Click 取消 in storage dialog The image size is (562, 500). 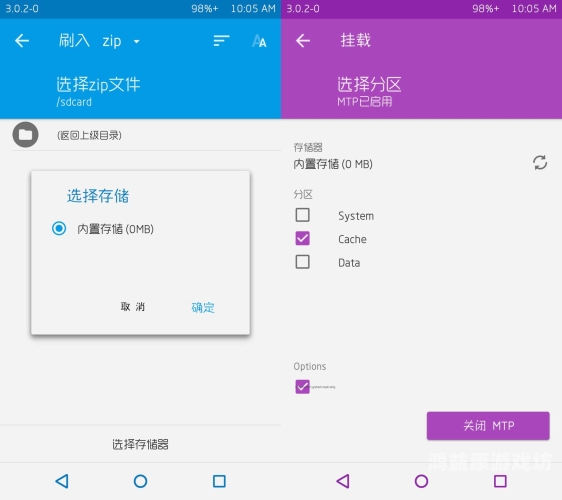[x=133, y=307]
